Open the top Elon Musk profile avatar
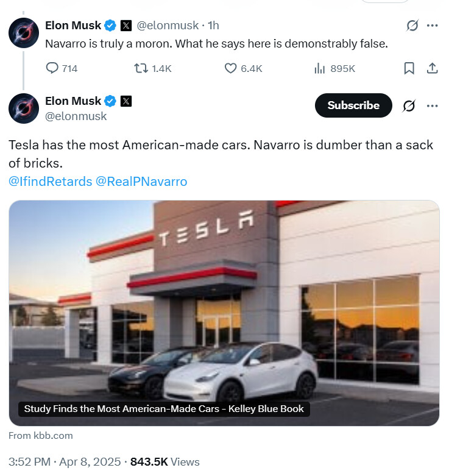The image size is (449, 476). [x=24, y=33]
